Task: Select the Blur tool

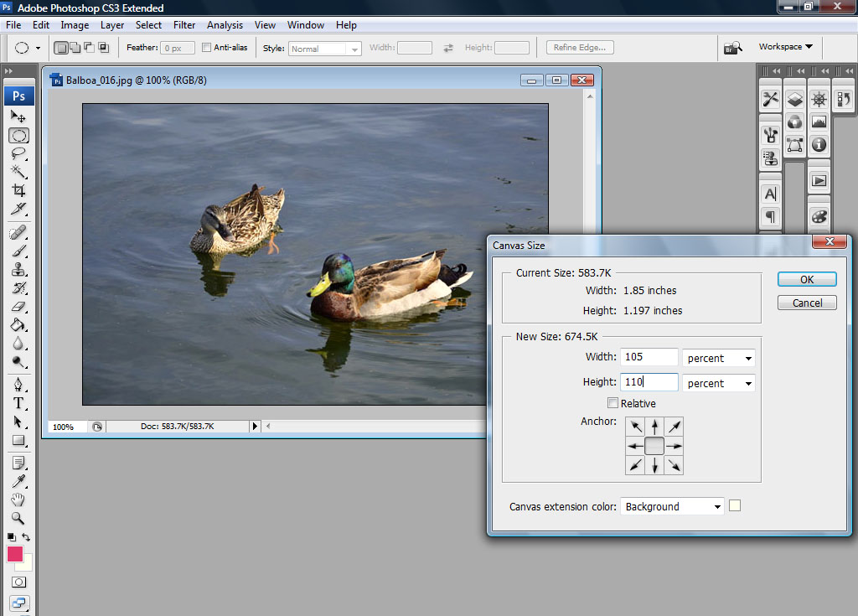Action: coord(18,344)
